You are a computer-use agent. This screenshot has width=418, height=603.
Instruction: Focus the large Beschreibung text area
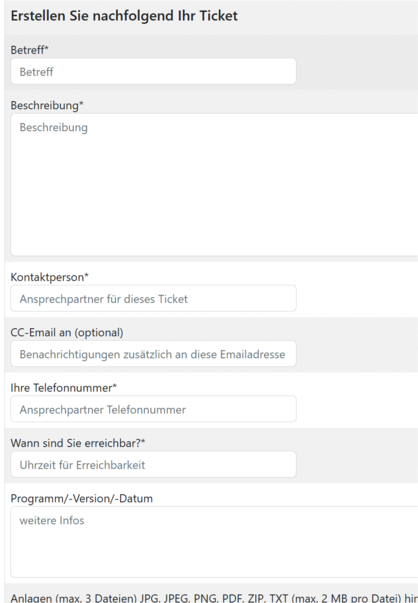[214, 185]
